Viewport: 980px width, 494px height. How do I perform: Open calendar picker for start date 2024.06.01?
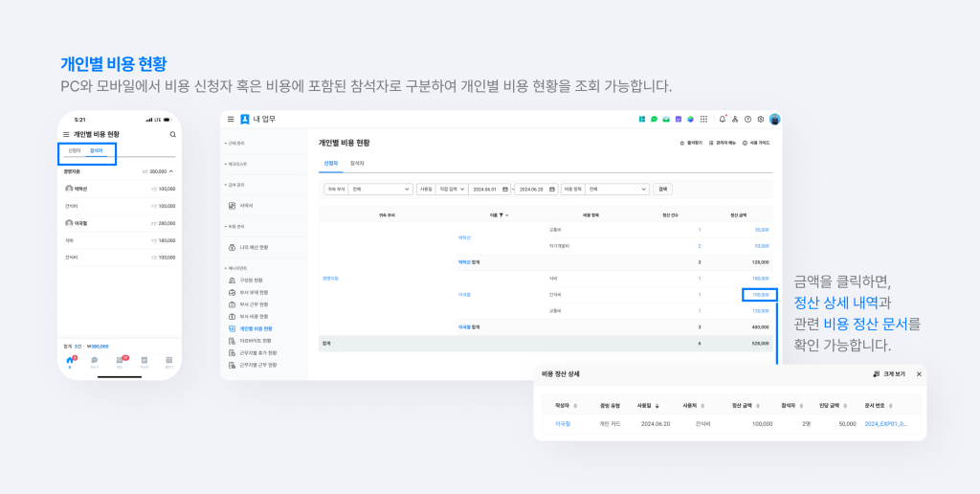pos(505,189)
